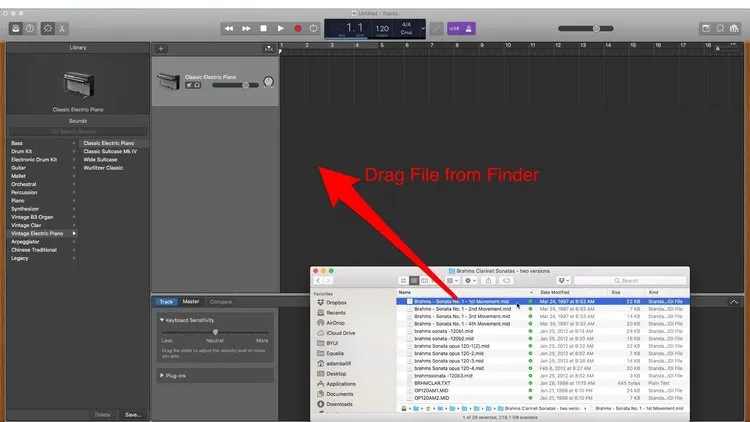Viewport: 750px width, 422px height.
Task: Open Finder action gear menu
Action: pyautogui.click(x=471, y=281)
